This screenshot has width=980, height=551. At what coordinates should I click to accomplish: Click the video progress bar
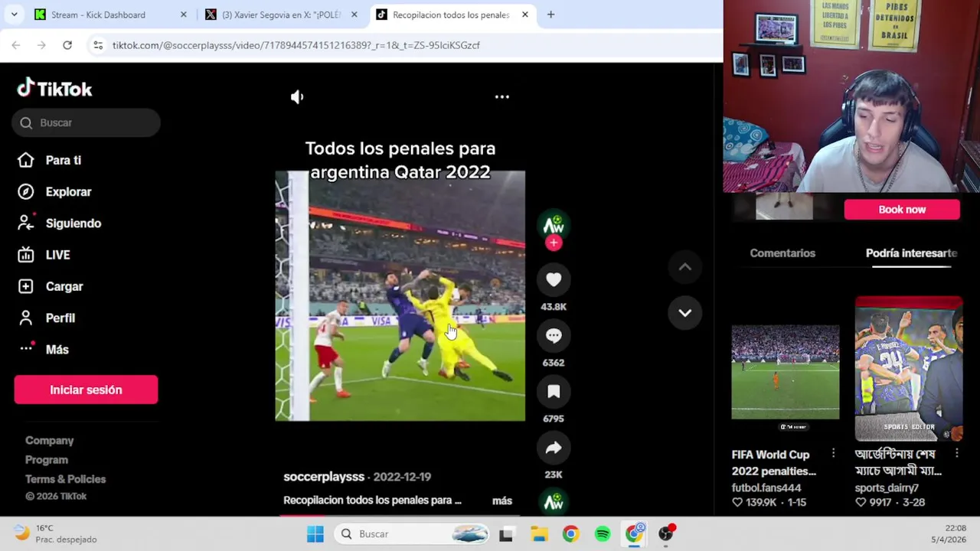click(x=400, y=514)
